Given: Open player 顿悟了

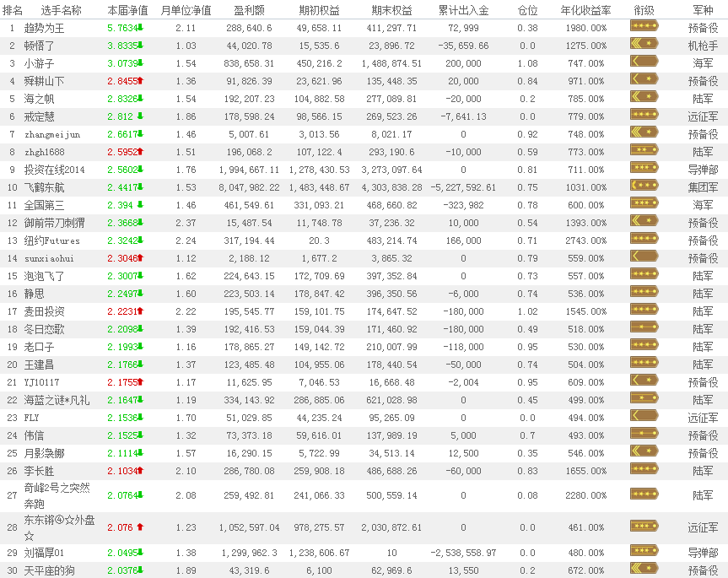Looking at the screenshot, I should (x=39, y=46).
